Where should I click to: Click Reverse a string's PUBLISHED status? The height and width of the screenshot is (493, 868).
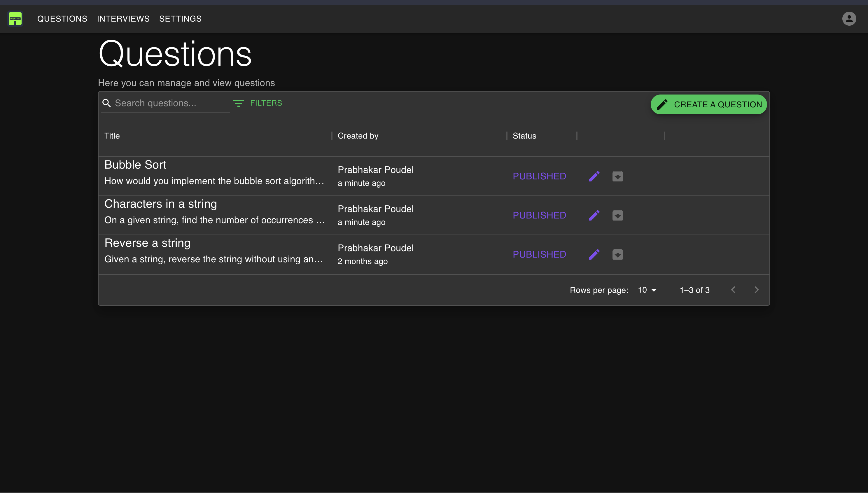pos(539,254)
